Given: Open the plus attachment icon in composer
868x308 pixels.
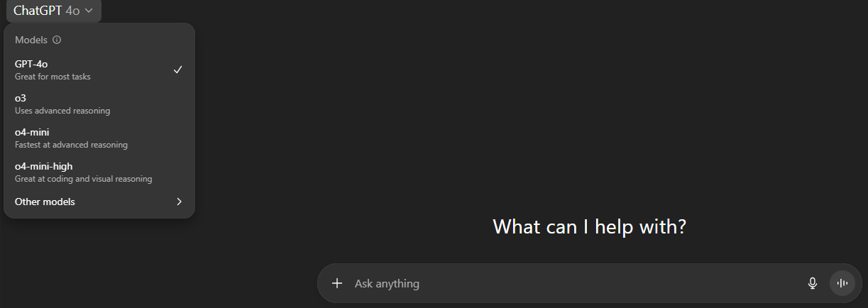Looking at the screenshot, I should click(x=337, y=283).
